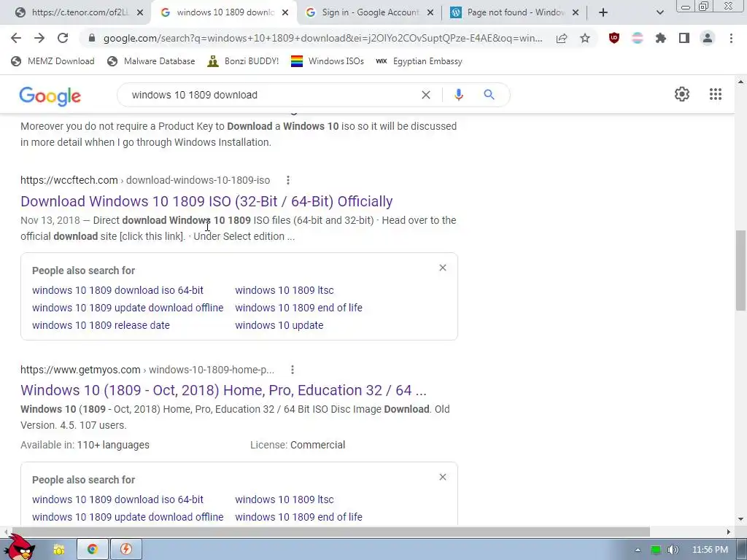Select first box's update download offline suggestion
The width and height of the screenshot is (747, 560).
(x=128, y=308)
